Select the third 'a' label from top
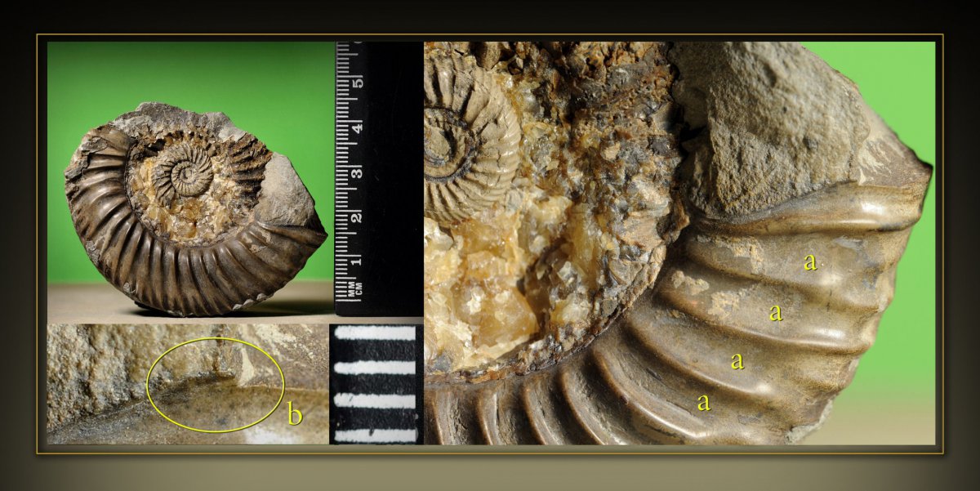This screenshot has width=980, height=491. tap(737, 360)
